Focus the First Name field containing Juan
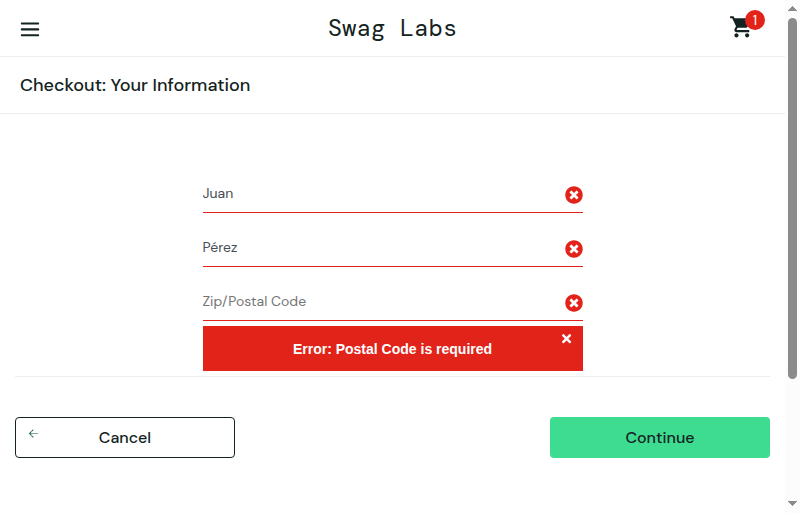Image resolution: width=800 pixels, height=513 pixels. tap(393, 194)
